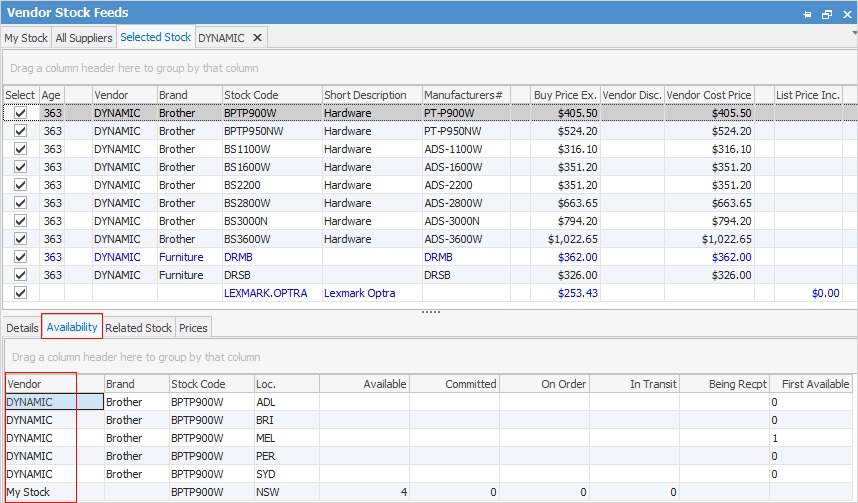Switch to the My Stock tab
This screenshot has width=858, height=503.
(26, 38)
